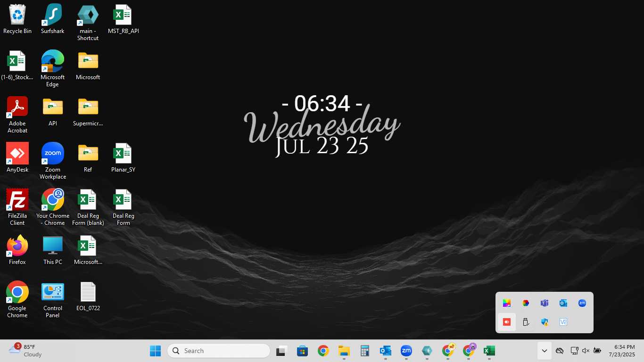This screenshot has height=362, width=644.
Task: Click the teal diamond app on taskbar
Action: click(x=427, y=351)
